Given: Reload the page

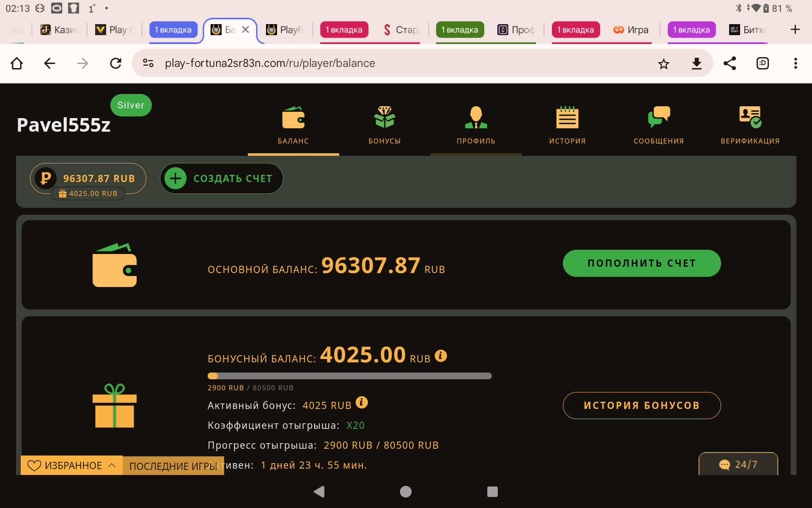Looking at the screenshot, I should 115,63.
